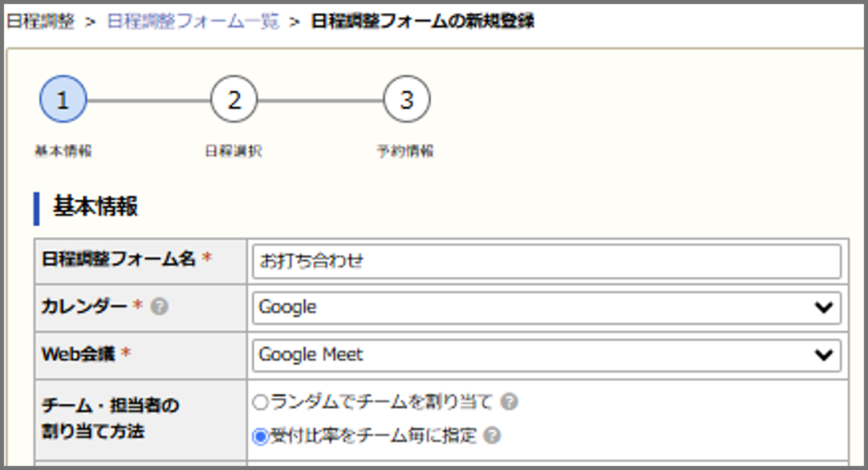Click the 基本情報 step label
This screenshot has height=470, width=868.
(x=63, y=151)
